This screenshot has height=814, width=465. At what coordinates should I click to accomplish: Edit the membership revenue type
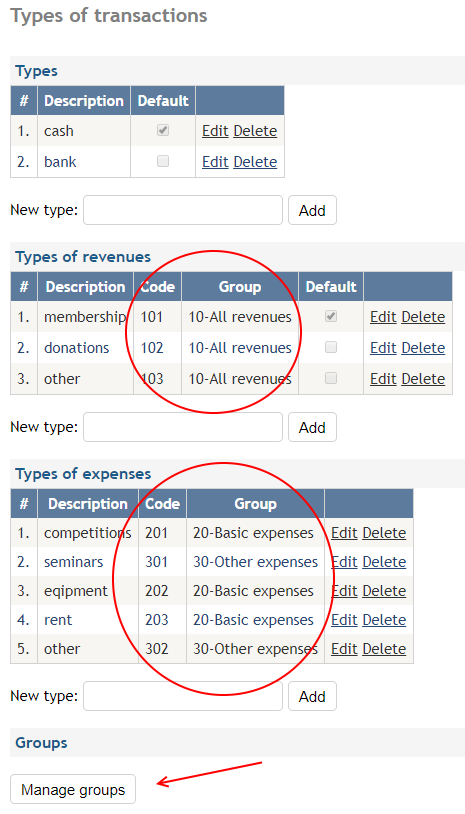click(383, 317)
